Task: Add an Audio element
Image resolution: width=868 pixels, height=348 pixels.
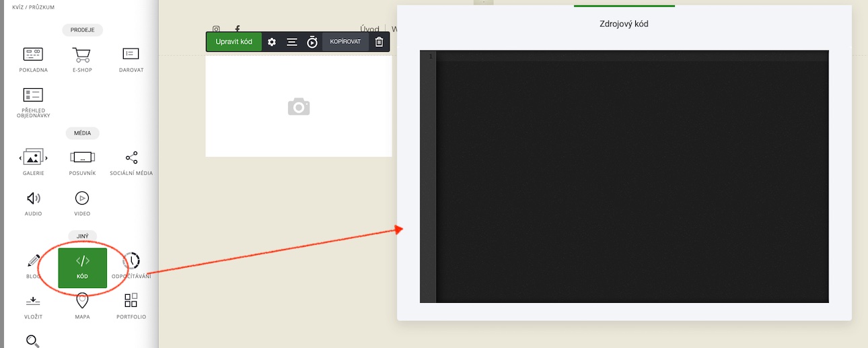Action: 33,204
